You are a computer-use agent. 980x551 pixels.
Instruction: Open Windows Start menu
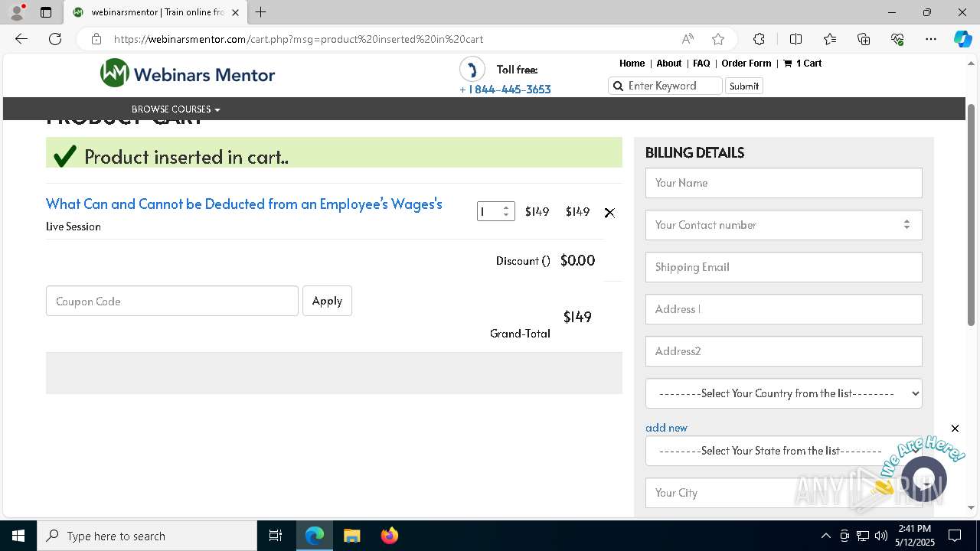coord(18,536)
